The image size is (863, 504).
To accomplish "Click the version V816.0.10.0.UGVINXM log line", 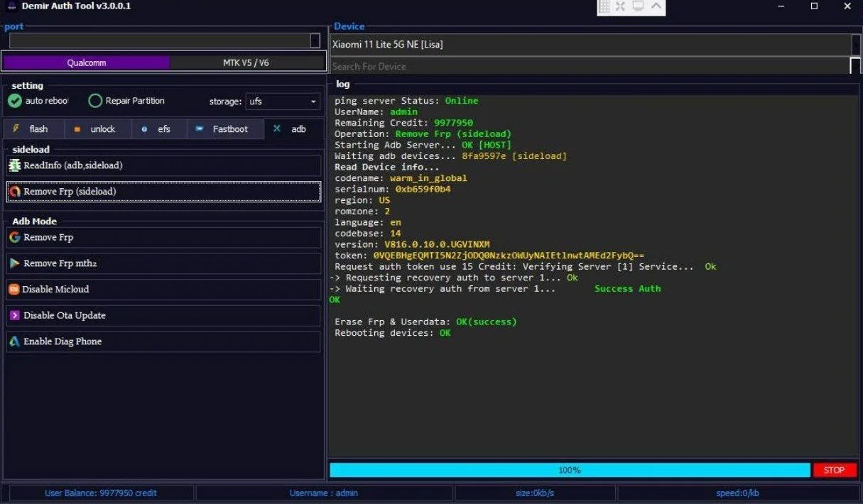I will click(x=412, y=244).
